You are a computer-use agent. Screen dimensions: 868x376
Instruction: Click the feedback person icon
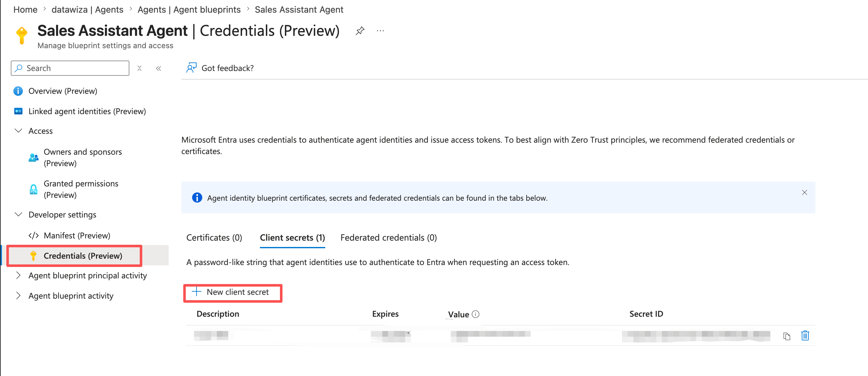191,68
